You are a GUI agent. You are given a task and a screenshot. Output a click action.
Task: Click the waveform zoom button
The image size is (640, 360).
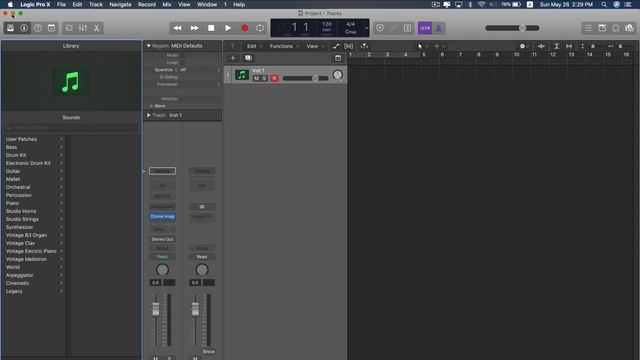coord(541,46)
